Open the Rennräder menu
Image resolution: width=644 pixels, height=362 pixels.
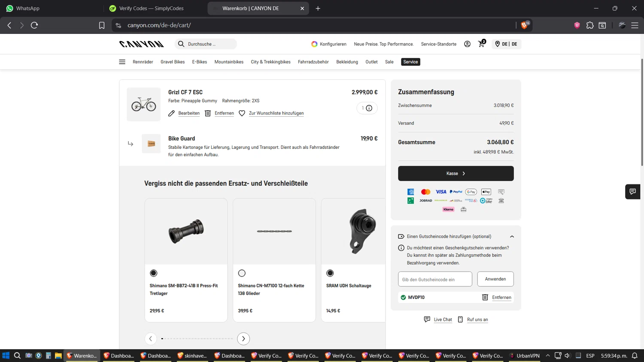tap(143, 62)
